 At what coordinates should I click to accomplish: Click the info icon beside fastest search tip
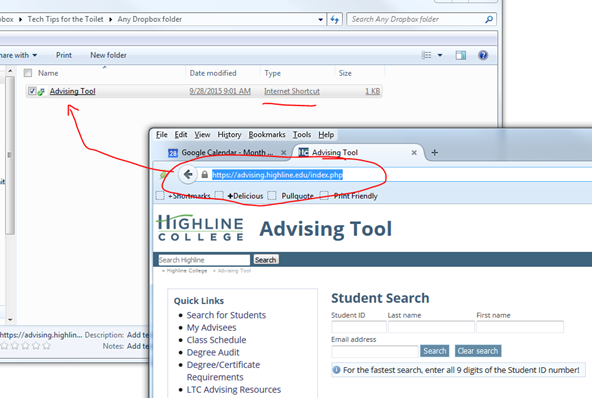(x=336, y=370)
